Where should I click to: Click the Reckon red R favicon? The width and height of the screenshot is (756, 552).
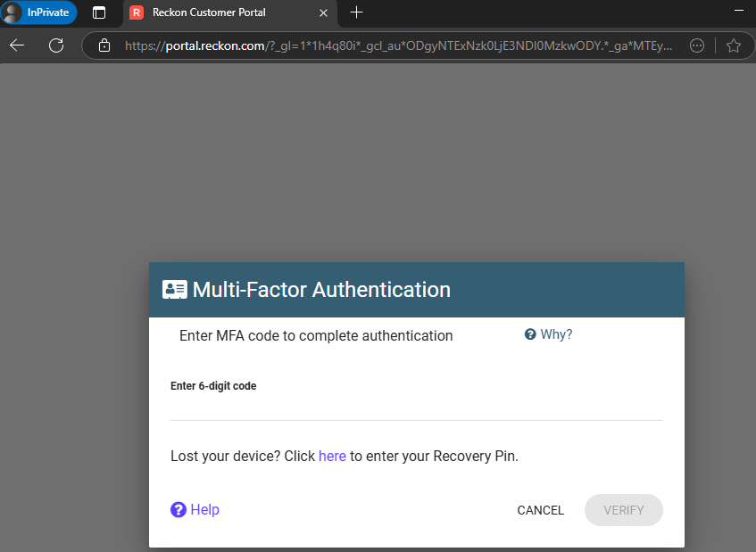click(137, 12)
